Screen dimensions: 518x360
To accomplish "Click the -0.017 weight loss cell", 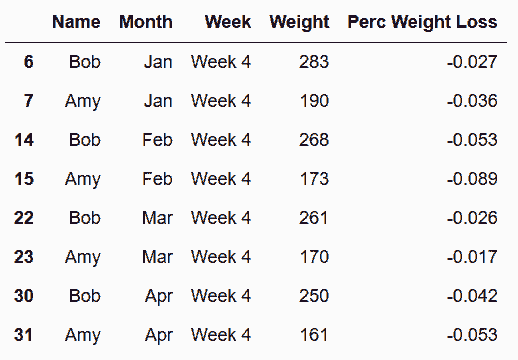I will tap(472, 257).
